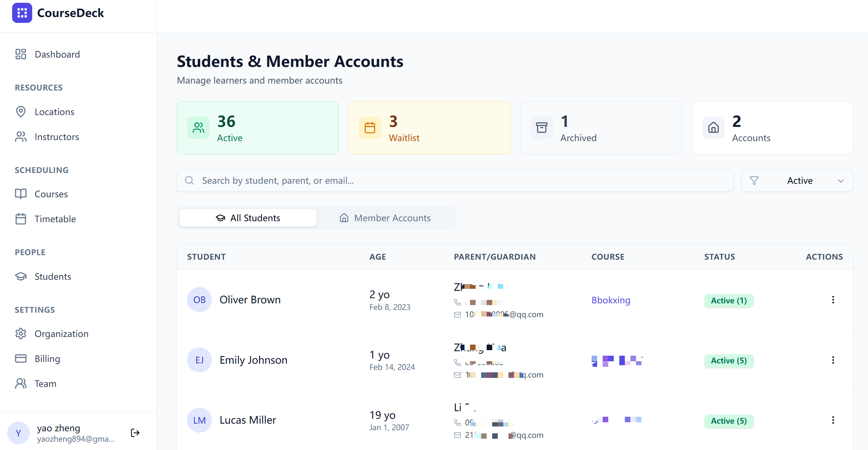Select Students in the sidebar
Screen dimensions: 868x450
click(53, 277)
